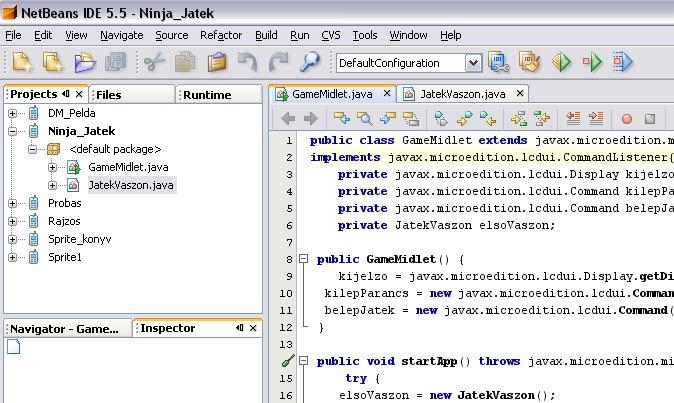The width and height of the screenshot is (674, 403).
Task: Open the Navigate menu
Action: (122, 35)
